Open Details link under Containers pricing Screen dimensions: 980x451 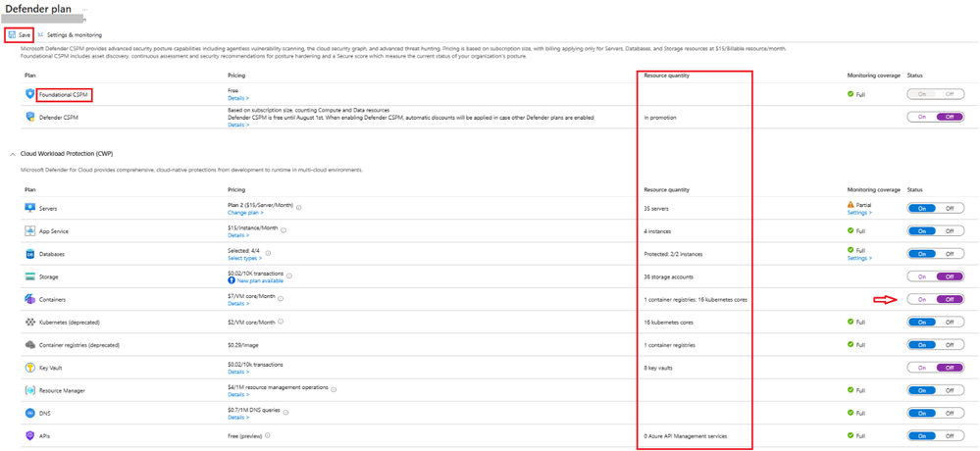coord(238,304)
